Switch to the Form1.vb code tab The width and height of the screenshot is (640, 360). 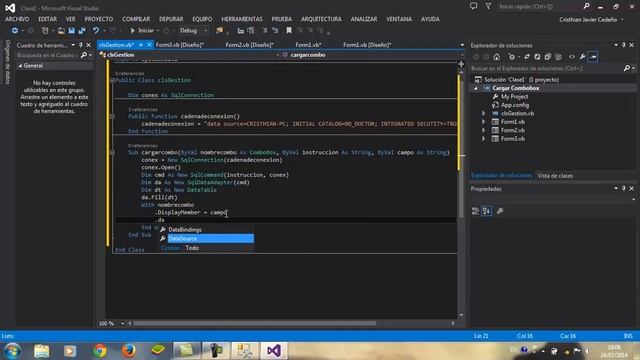tap(308, 45)
